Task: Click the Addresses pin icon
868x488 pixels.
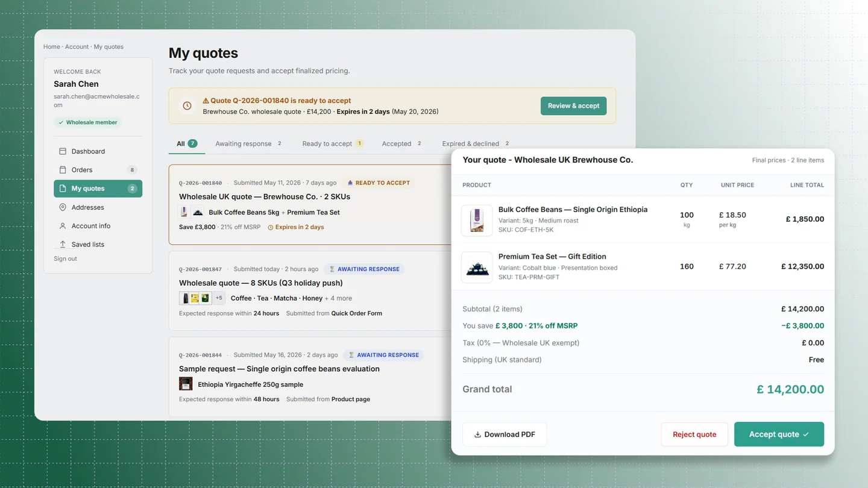Action: click(63, 207)
